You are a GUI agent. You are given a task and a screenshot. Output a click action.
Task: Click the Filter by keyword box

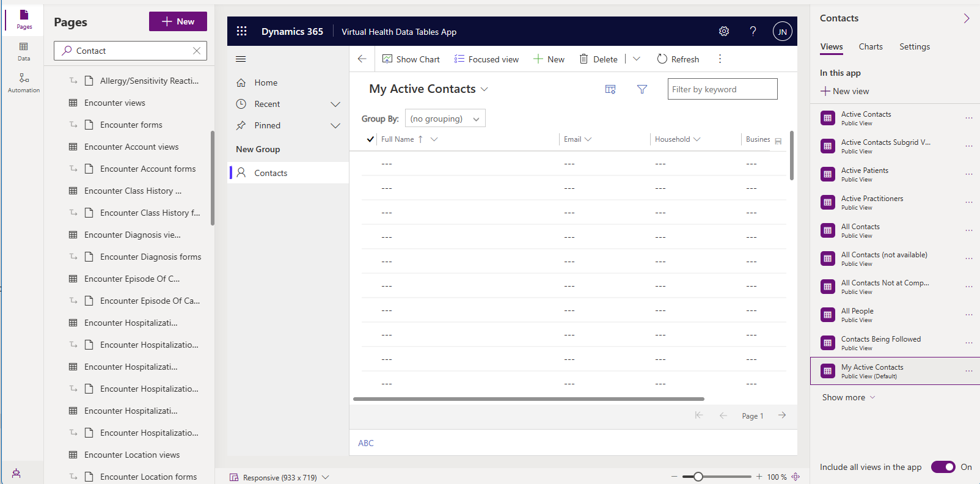click(722, 89)
